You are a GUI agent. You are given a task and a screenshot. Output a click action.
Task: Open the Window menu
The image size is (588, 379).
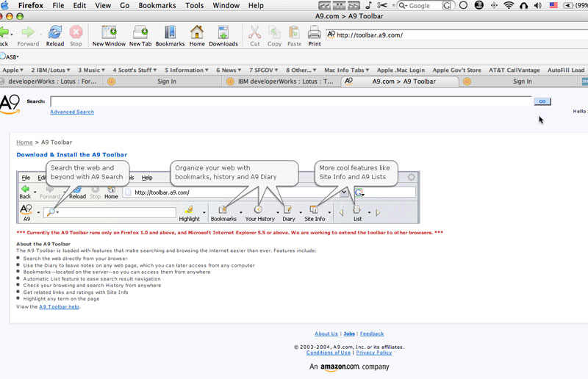click(x=226, y=5)
